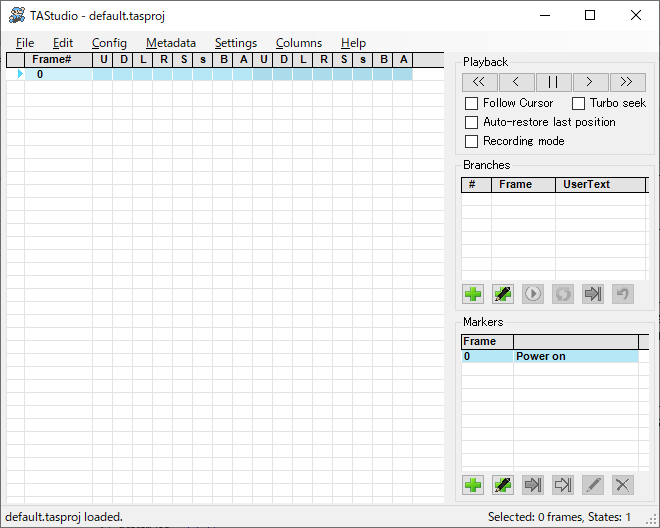Add a new branch with the plus icon
This screenshot has width=660, height=528.
tap(473, 294)
